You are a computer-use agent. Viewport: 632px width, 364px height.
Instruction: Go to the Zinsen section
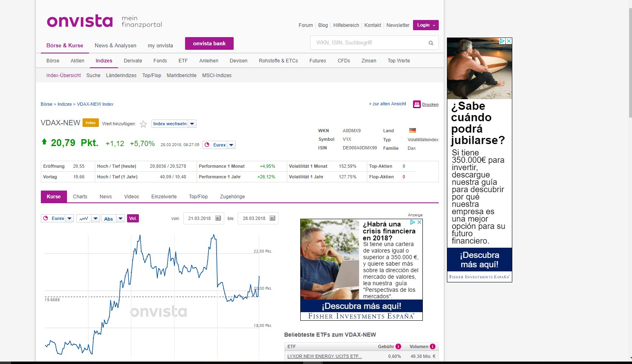click(369, 61)
